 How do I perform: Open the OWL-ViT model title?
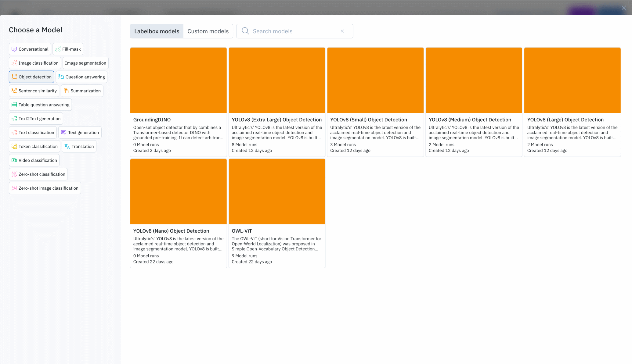(242, 231)
